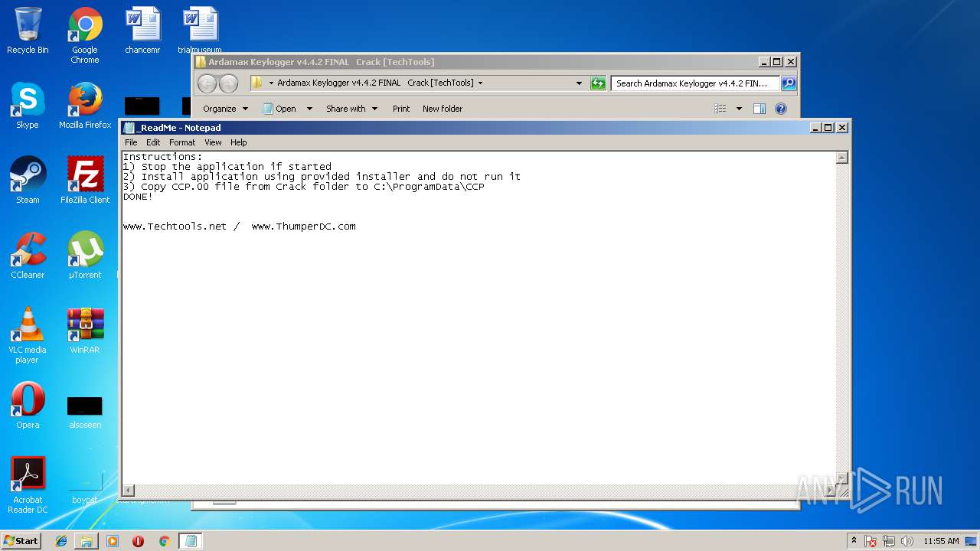Select the boypst desktop file

point(85,490)
